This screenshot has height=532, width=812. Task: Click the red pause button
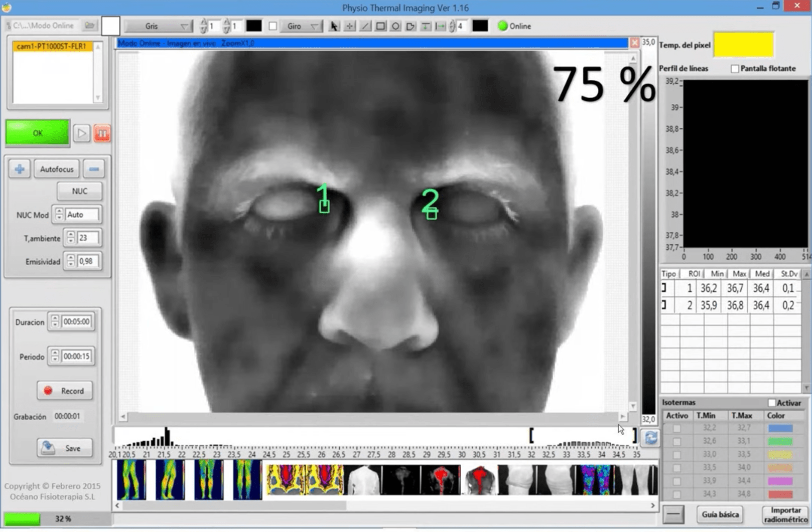(102, 133)
